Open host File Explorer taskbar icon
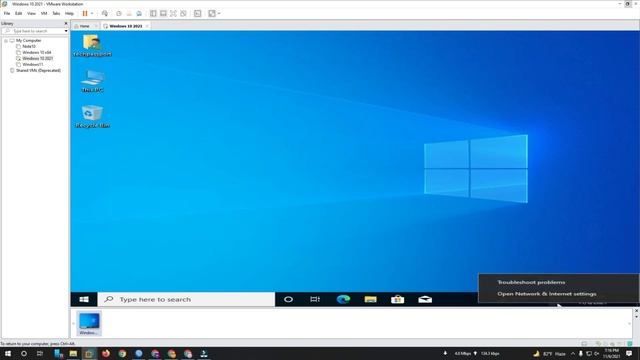Viewport: 640px width, 360px height. click(73, 353)
